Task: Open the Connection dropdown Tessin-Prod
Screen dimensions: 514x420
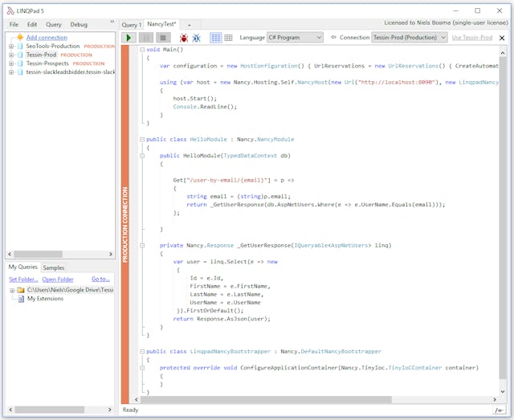Action: (x=409, y=38)
